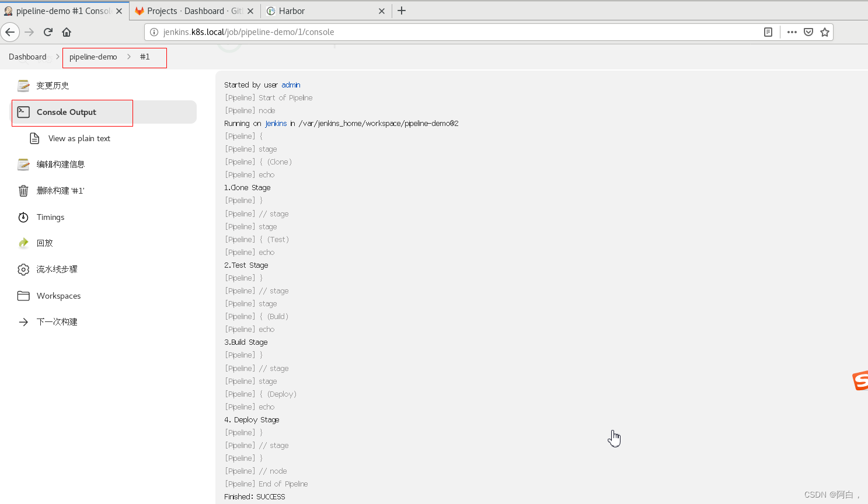Click the trash can delete build icon
Image resolution: width=868 pixels, height=504 pixels.
(x=23, y=191)
